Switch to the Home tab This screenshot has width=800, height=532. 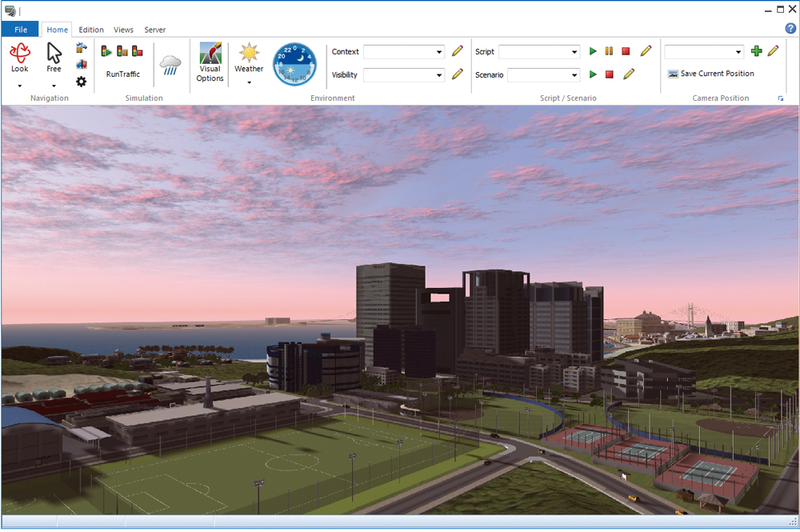[57, 30]
